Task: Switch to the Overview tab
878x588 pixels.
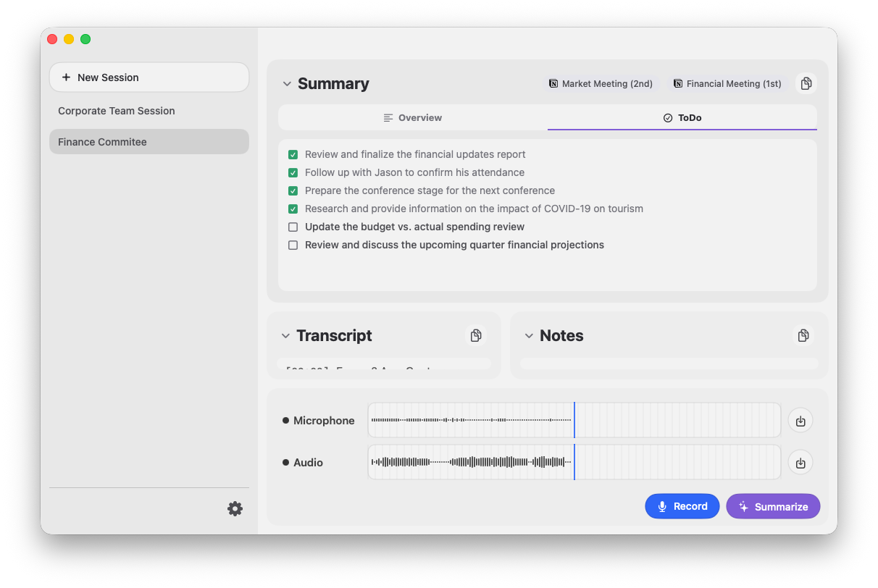Action: click(412, 117)
